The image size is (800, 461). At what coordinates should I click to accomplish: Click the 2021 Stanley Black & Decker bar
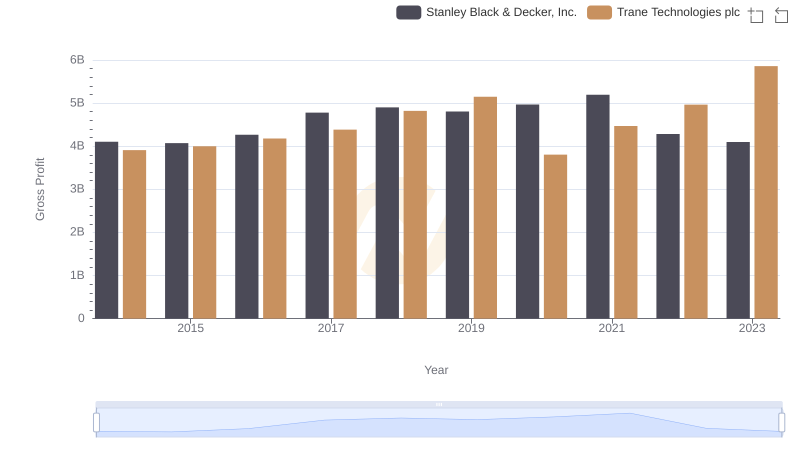click(x=598, y=207)
